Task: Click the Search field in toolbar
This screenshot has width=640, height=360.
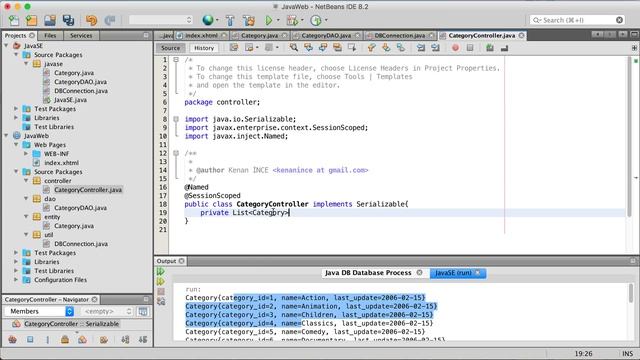Action: pos(577,20)
